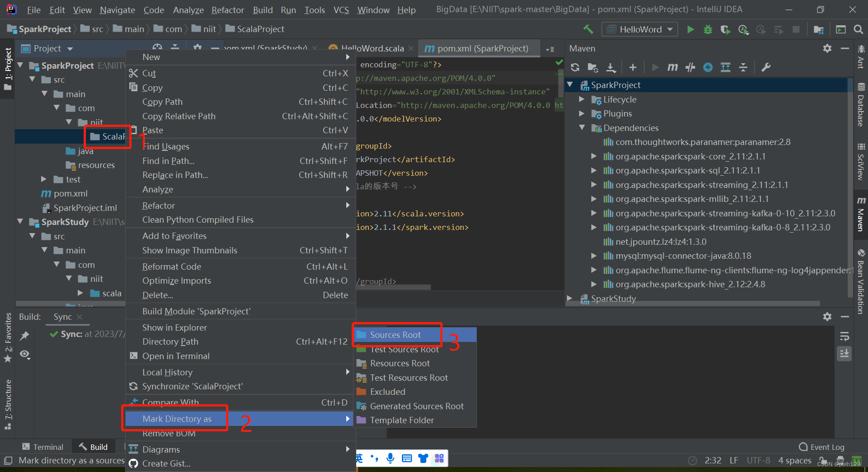
Task: Open the HelloWord run configuration dropdown
Action: point(639,29)
